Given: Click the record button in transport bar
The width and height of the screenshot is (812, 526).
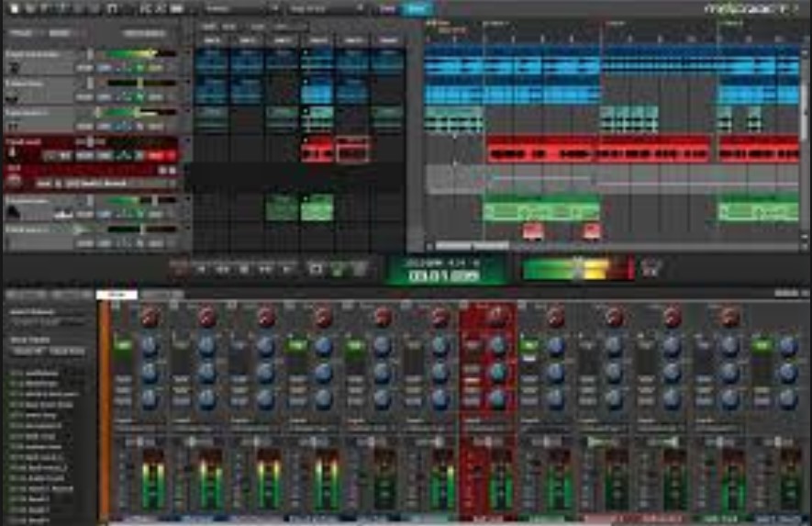Looking at the screenshot, I should (x=179, y=269).
